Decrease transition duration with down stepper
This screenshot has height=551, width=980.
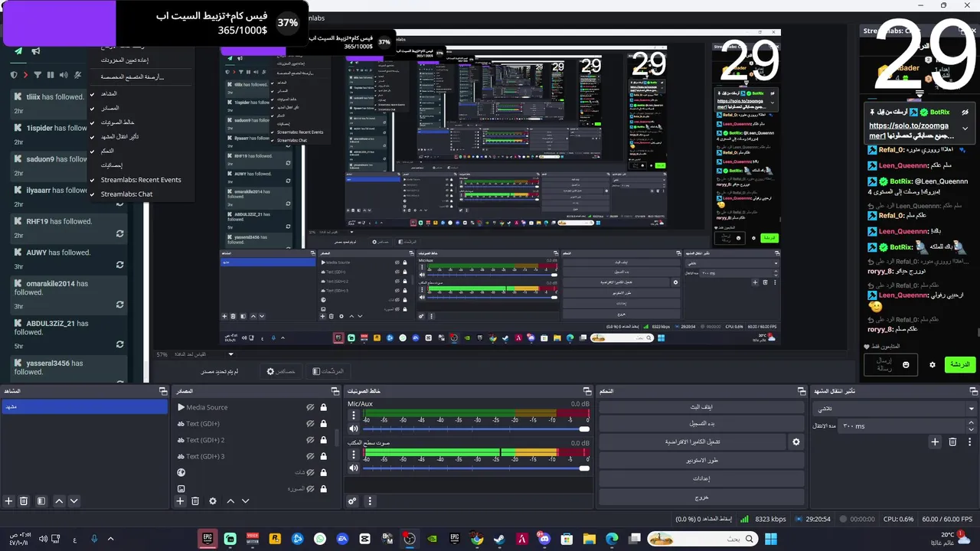point(970,429)
